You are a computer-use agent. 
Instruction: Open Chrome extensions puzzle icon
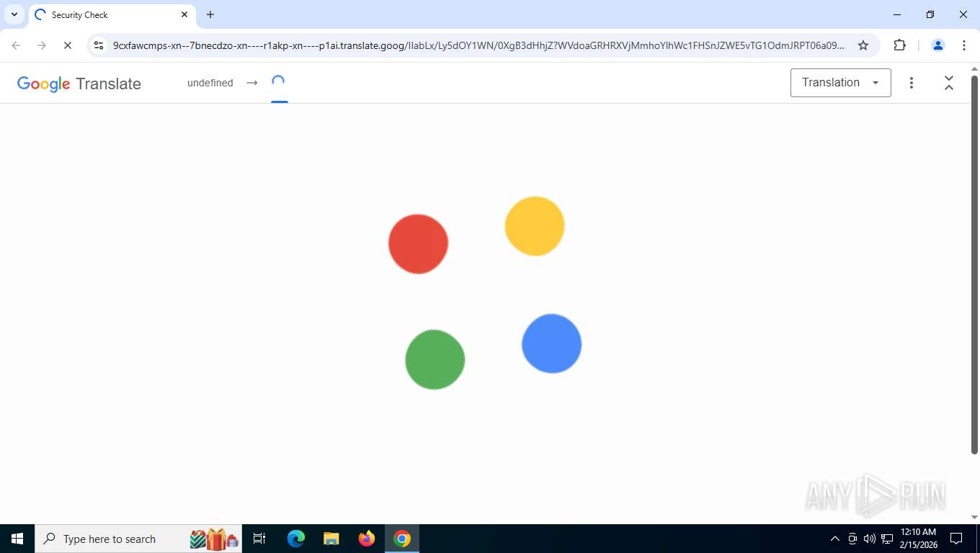(x=899, y=45)
